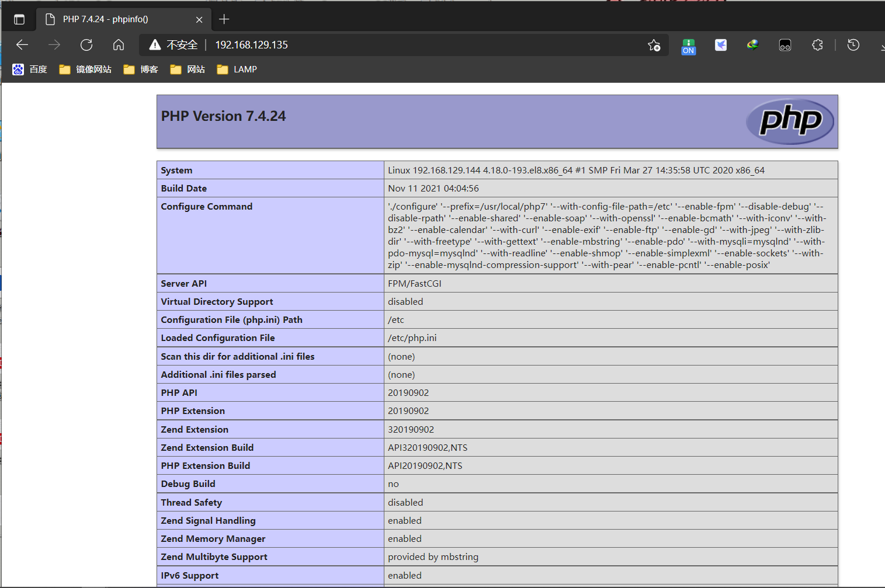Open the 网站 bookmarks folder
Image resolution: width=885 pixels, height=588 pixels.
[188, 69]
